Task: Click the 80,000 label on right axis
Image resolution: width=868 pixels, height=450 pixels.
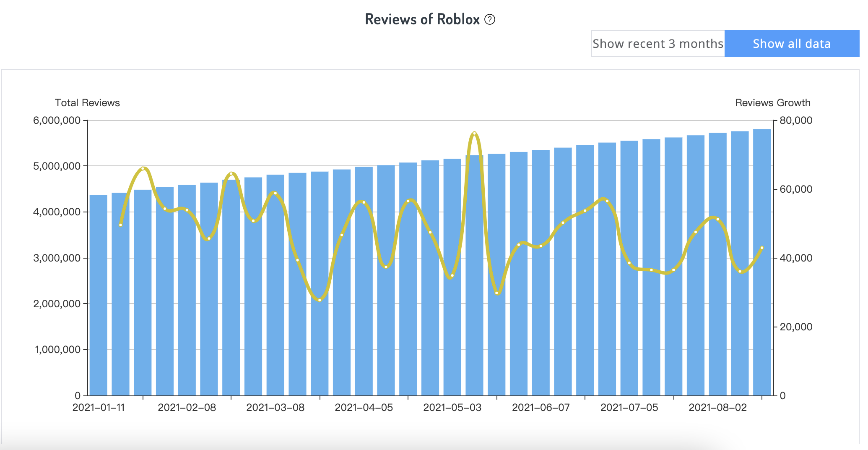Action: click(795, 121)
